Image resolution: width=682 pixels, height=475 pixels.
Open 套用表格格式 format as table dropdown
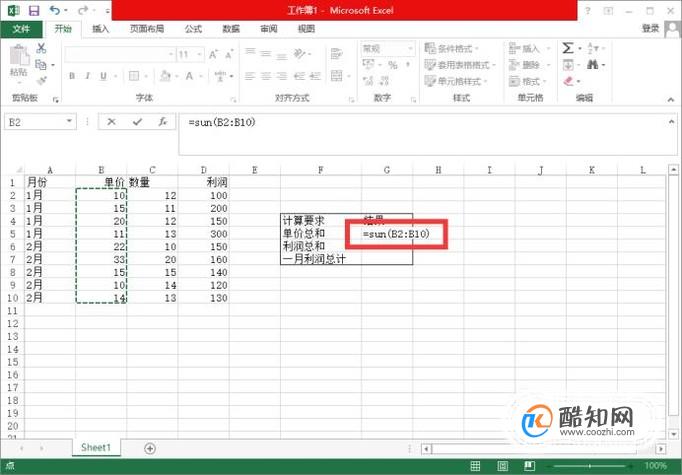[460, 65]
